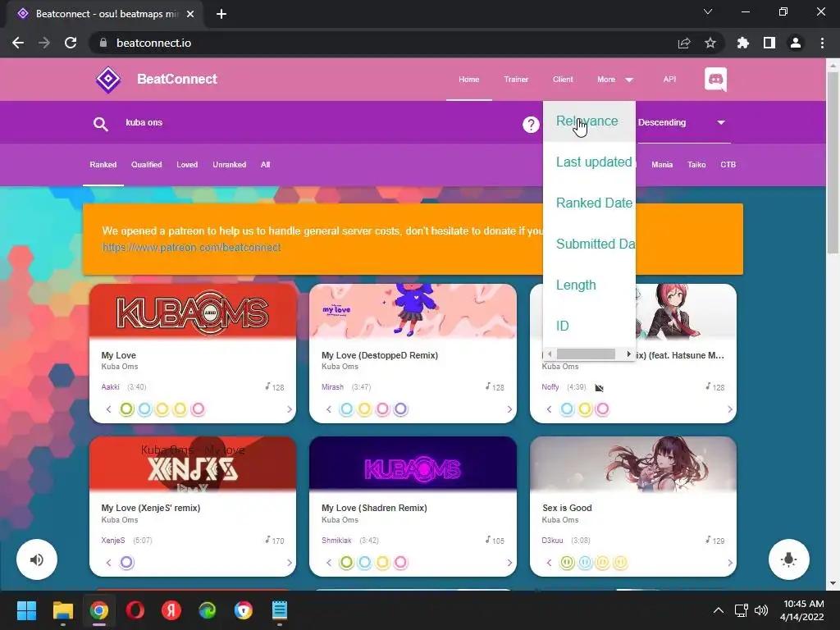Select Relevance sort option

pyautogui.click(x=589, y=121)
